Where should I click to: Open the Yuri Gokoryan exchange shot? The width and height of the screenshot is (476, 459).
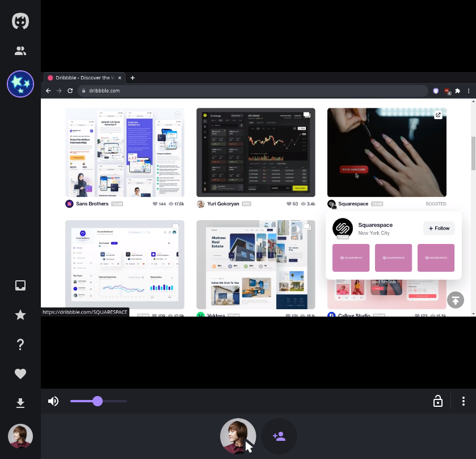256,153
